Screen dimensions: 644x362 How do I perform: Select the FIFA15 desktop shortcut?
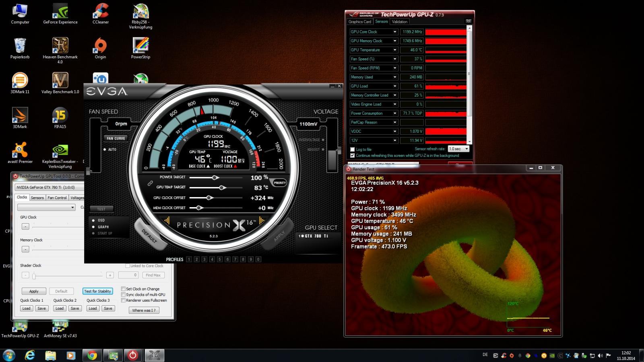point(60,118)
